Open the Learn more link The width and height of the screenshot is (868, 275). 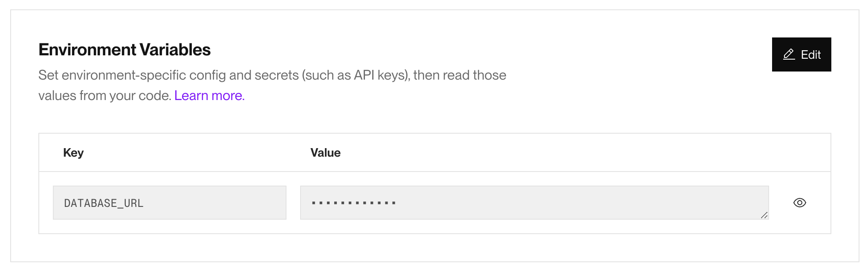[x=209, y=95]
